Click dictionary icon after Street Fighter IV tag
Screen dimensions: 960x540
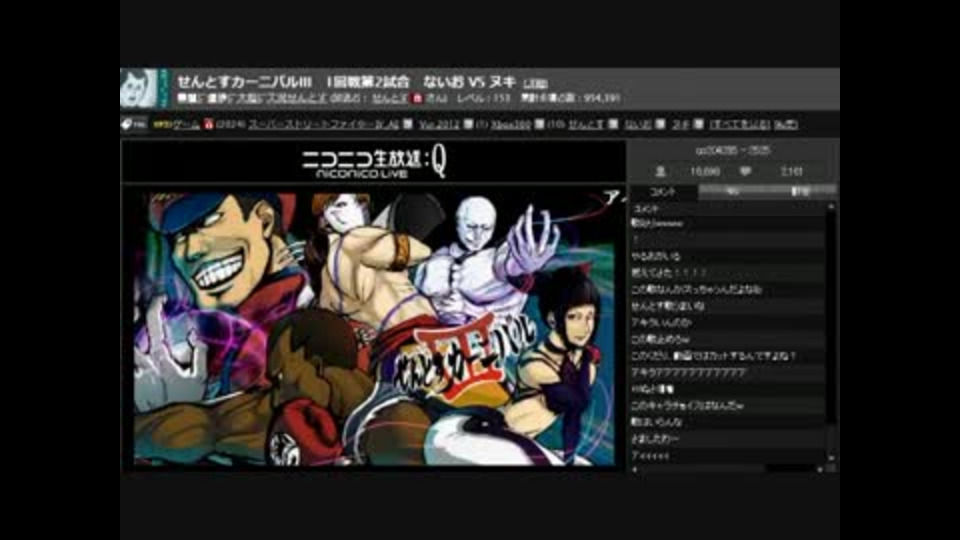(x=408, y=124)
